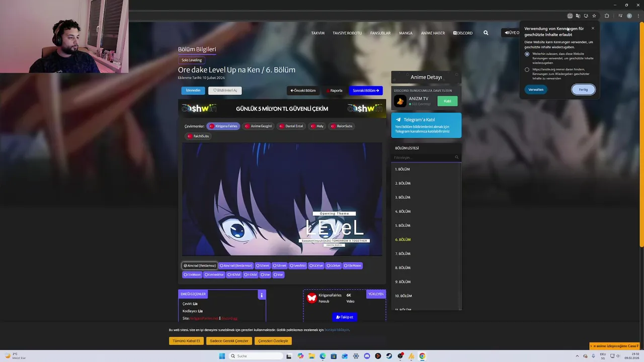Click the filter search icon in Bölüm Listesi
644x362 pixels.
coord(457,157)
